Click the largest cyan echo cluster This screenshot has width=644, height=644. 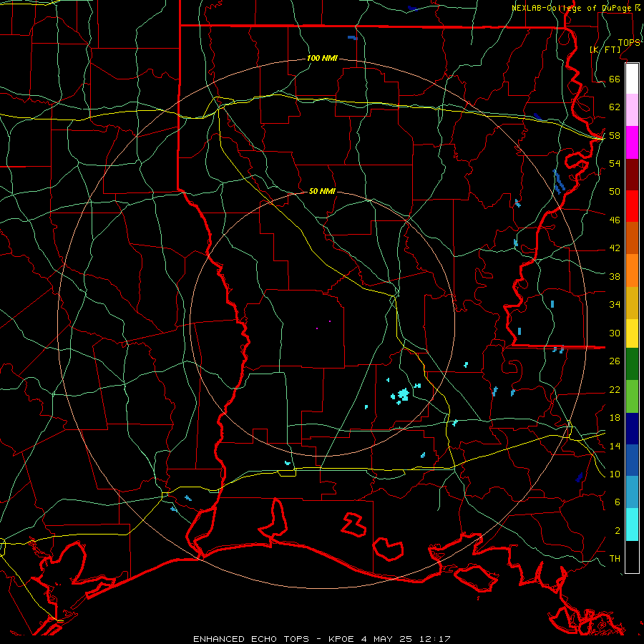[x=403, y=395]
